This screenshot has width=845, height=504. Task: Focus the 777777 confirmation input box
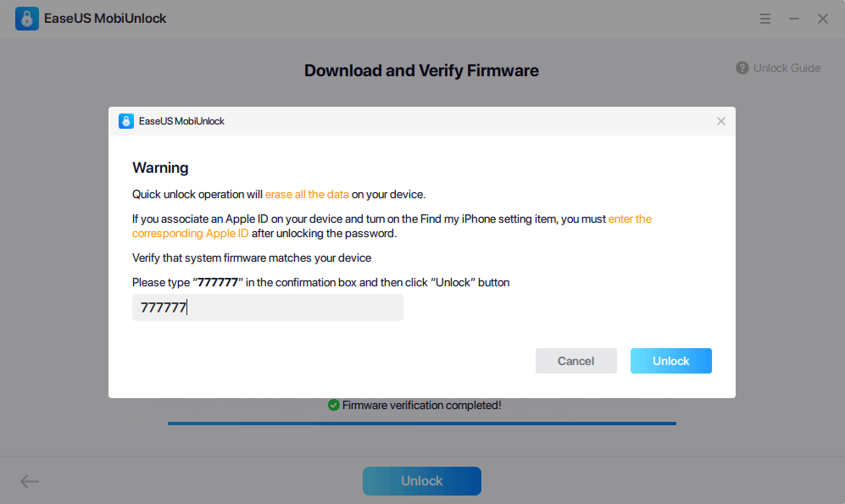[267, 308]
